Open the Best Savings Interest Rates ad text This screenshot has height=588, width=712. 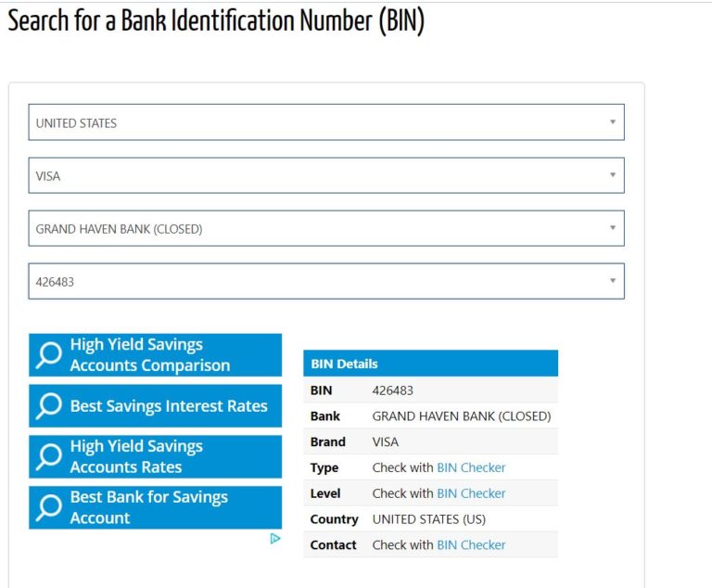click(x=169, y=406)
